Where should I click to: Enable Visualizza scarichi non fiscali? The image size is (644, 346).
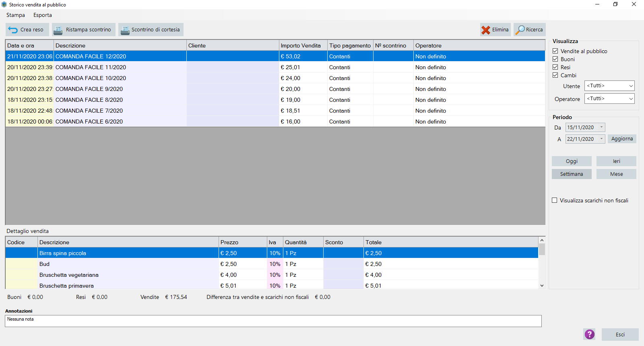tap(555, 200)
